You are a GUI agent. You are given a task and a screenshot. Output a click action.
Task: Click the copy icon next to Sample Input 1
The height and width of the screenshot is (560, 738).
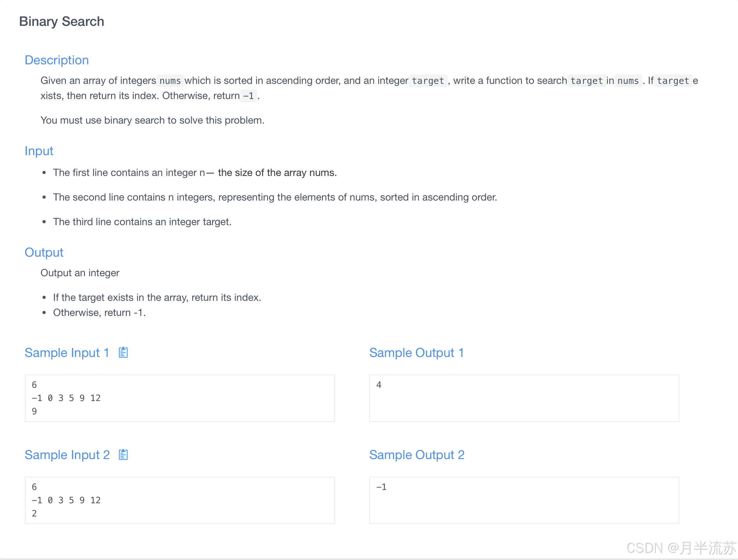coord(123,352)
